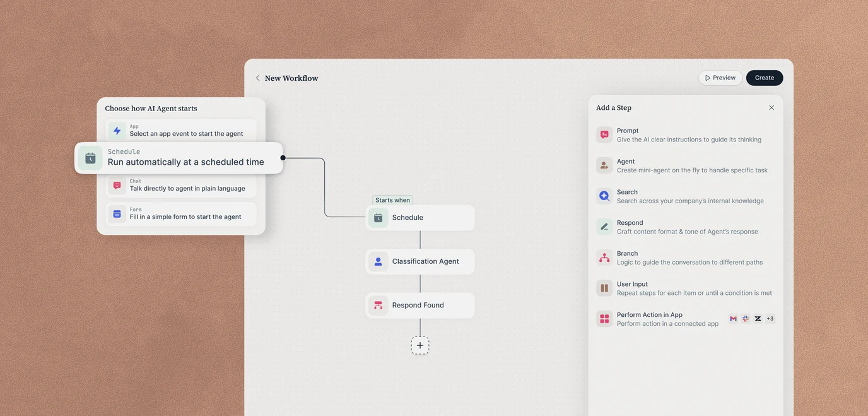Image resolution: width=868 pixels, height=416 pixels.
Task: Click the New Workflow title
Action: click(291, 78)
